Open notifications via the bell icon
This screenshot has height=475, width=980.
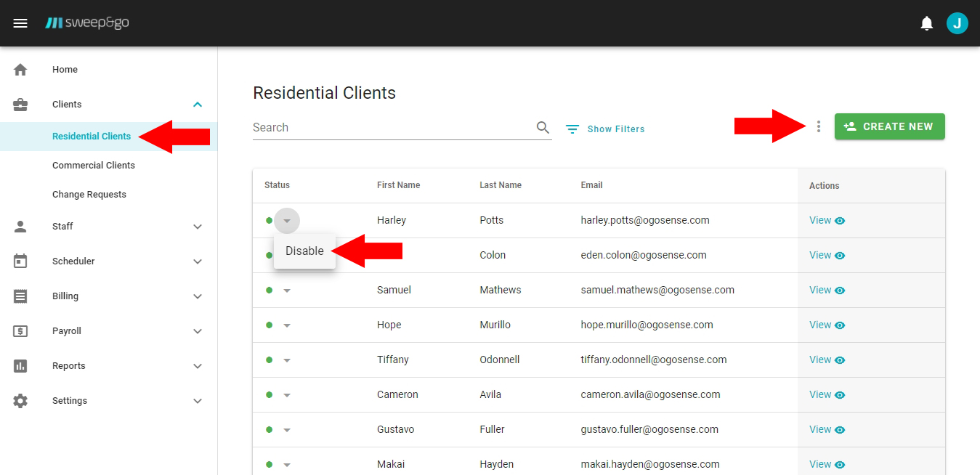point(926,23)
